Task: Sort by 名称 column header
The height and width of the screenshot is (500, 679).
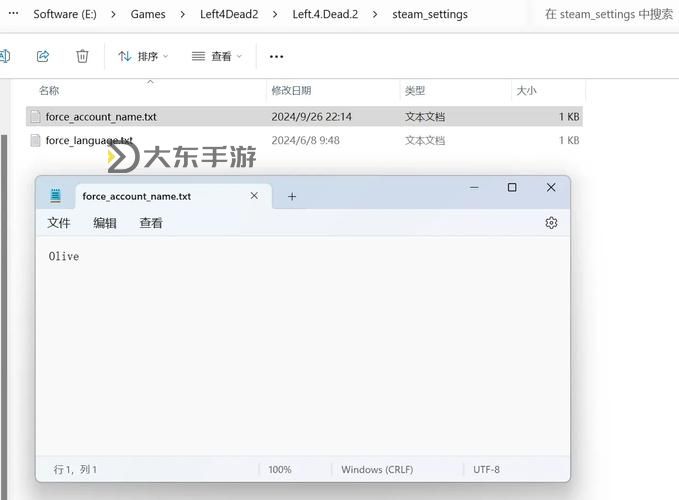Action: (49, 90)
